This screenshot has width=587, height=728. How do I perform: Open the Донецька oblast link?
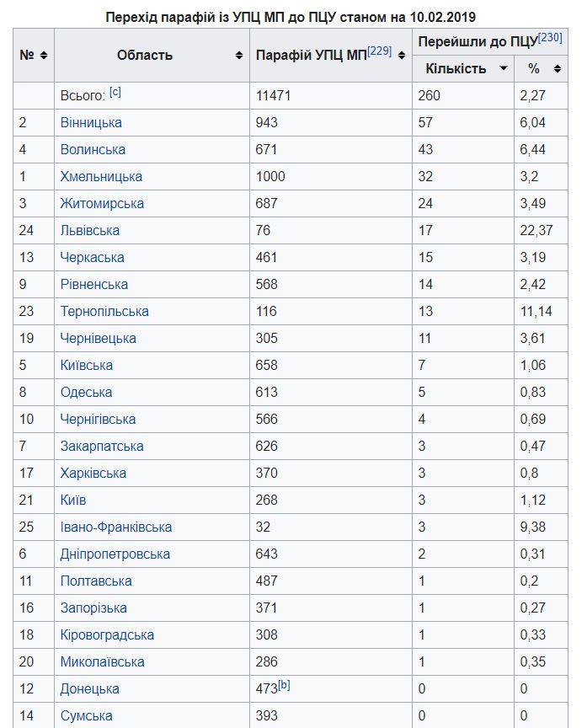(x=89, y=688)
